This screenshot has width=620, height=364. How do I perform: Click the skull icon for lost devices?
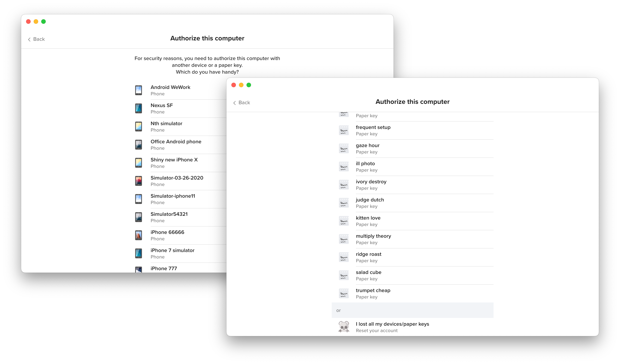(x=344, y=327)
